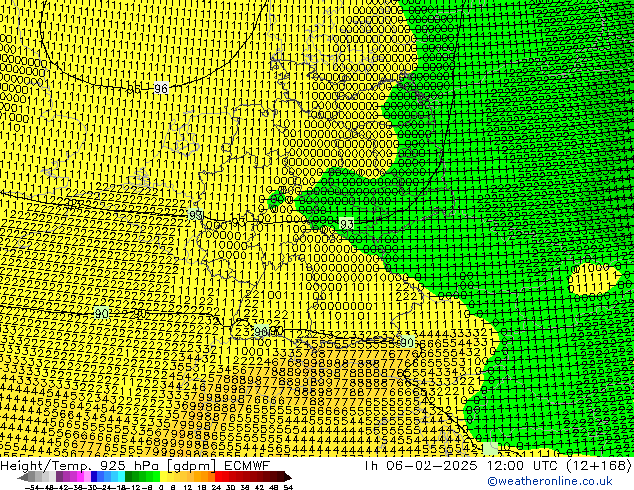Click the Height/Temp. 925 hPa title text
Viewport: 634px width, 490px height.
click(79, 466)
